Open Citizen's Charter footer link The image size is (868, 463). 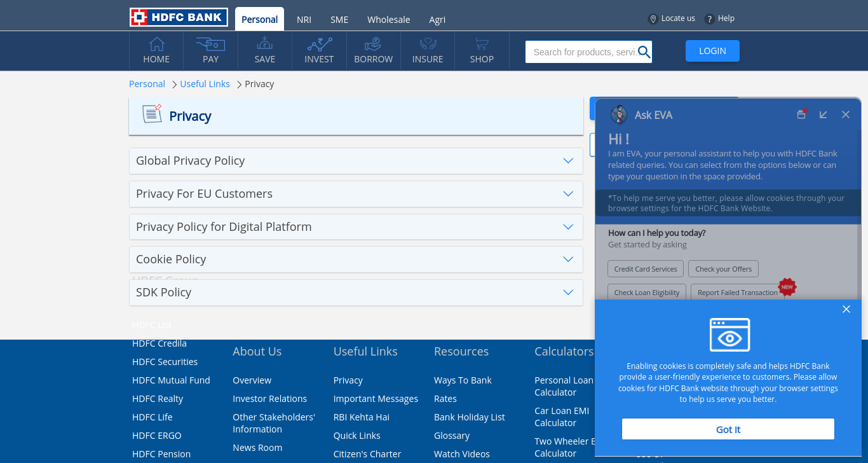(x=367, y=454)
